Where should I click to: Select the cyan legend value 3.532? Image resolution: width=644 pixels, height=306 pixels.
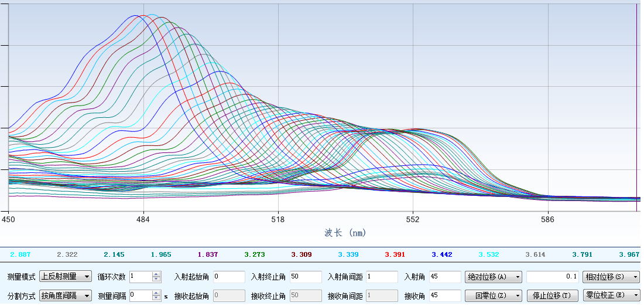click(x=488, y=254)
